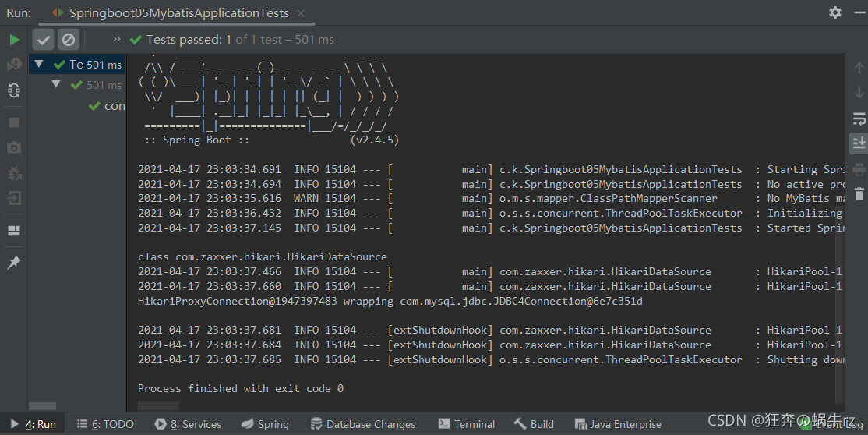Open Database Changes tool window

coord(363,424)
